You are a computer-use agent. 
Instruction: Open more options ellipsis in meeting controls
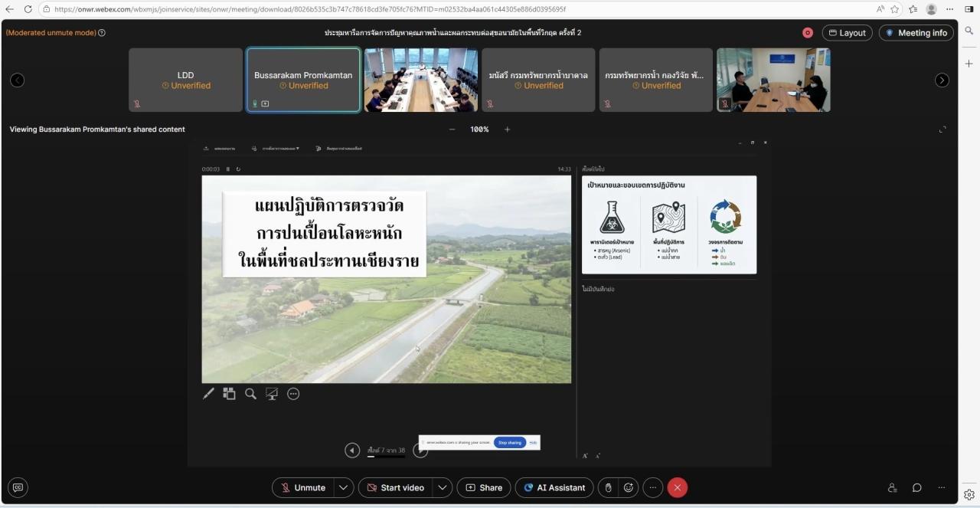coord(652,487)
